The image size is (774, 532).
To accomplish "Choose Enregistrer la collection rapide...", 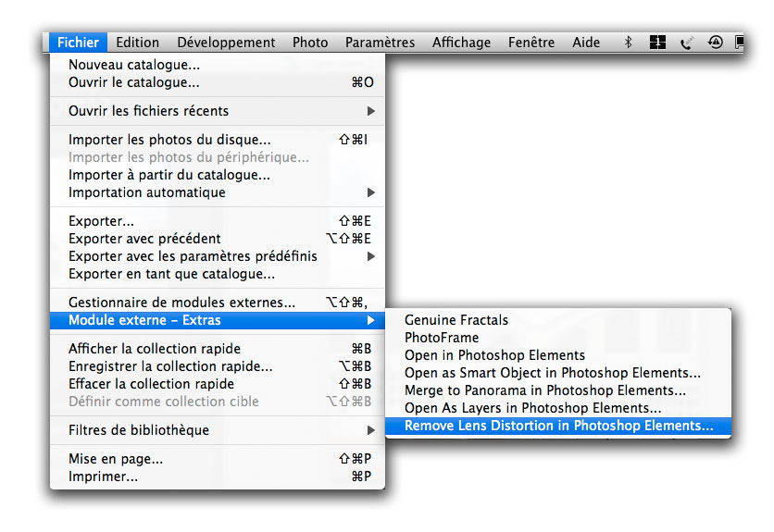I will [x=218, y=366].
